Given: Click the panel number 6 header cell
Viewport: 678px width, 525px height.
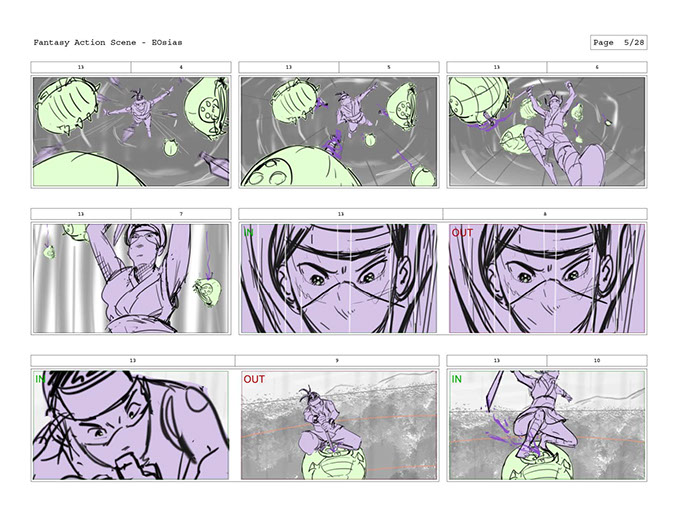Looking at the screenshot, I should [x=597, y=67].
